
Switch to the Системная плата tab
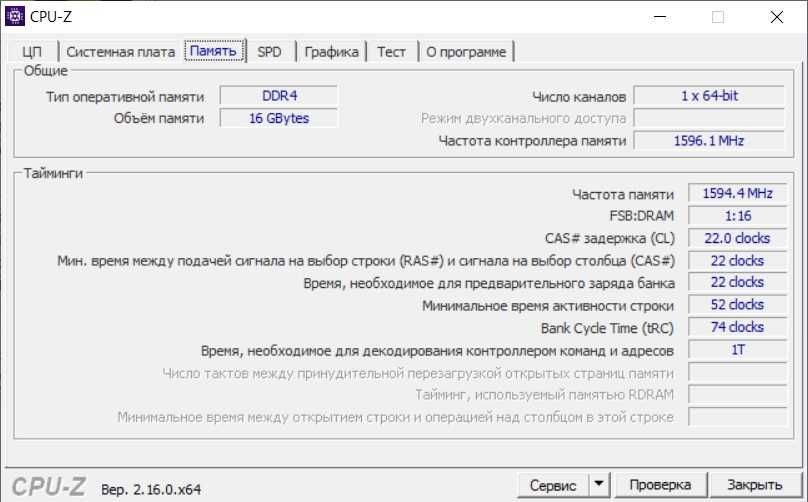pos(121,52)
